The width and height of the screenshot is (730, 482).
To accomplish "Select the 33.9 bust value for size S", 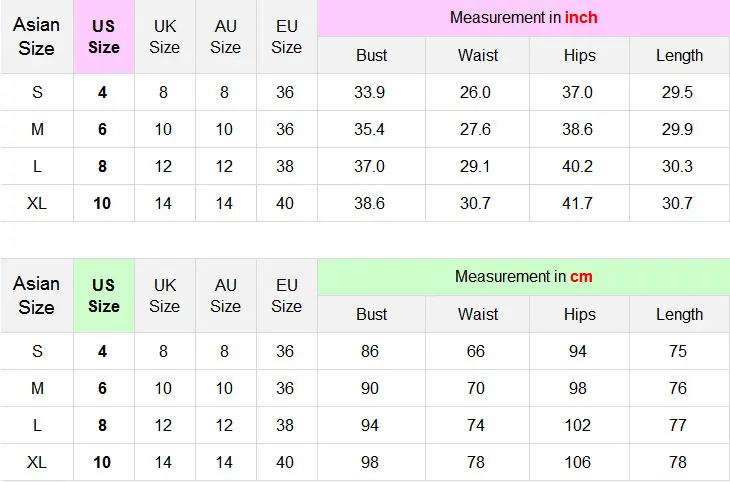I will pos(370,92).
